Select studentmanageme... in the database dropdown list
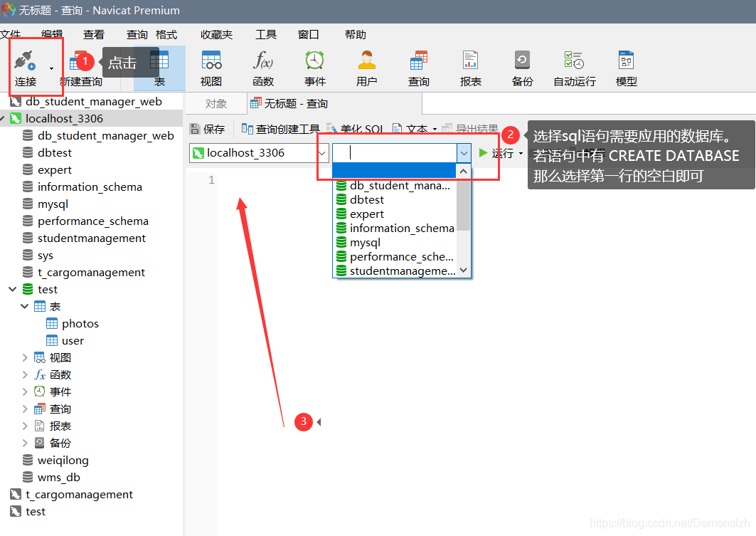 [395, 270]
